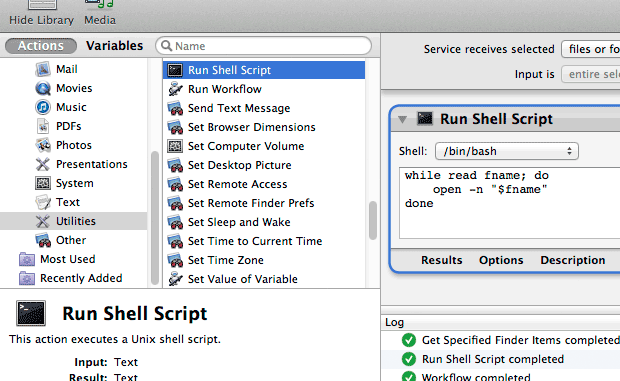Image resolution: width=620 pixels, height=381 pixels.
Task: Select the Photos category icon
Action: 43,145
